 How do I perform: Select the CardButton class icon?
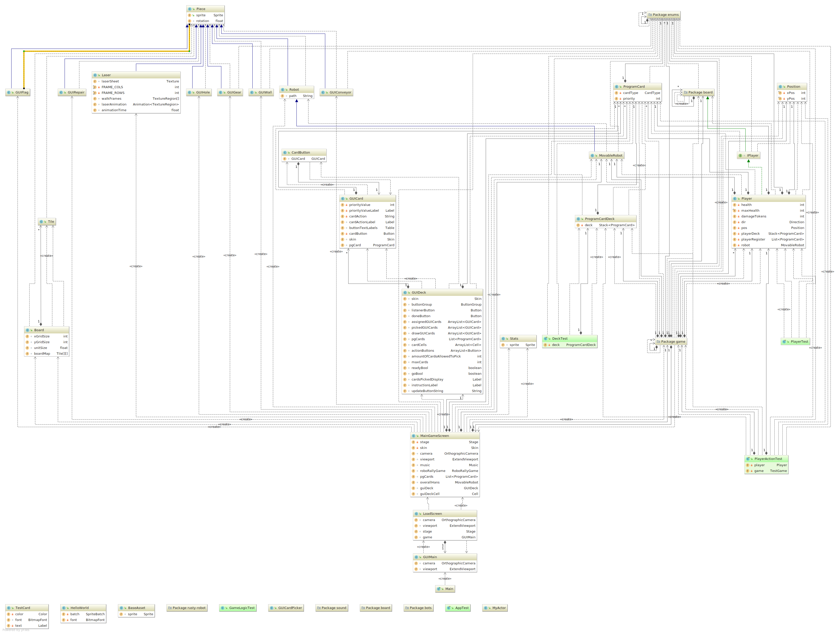tap(285, 153)
